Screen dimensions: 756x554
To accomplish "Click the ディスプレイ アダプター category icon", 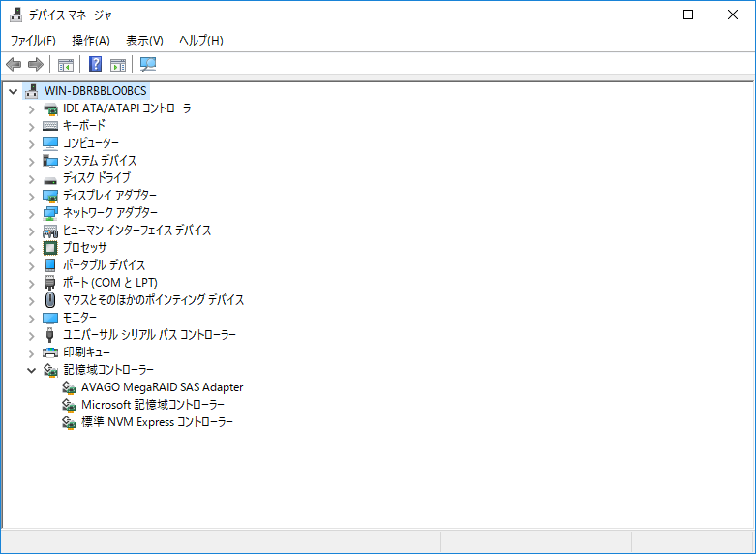I will click(50, 196).
